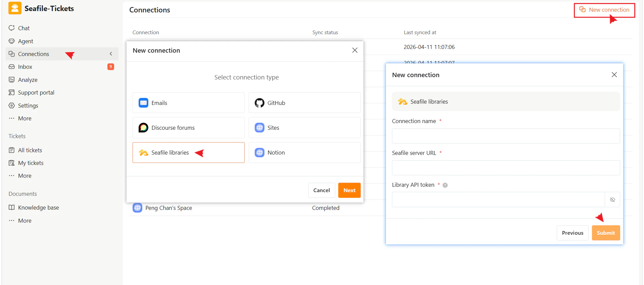Image resolution: width=644 pixels, height=285 pixels.
Task: Focus the Seafile server URL field
Action: (x=506, y=168)
